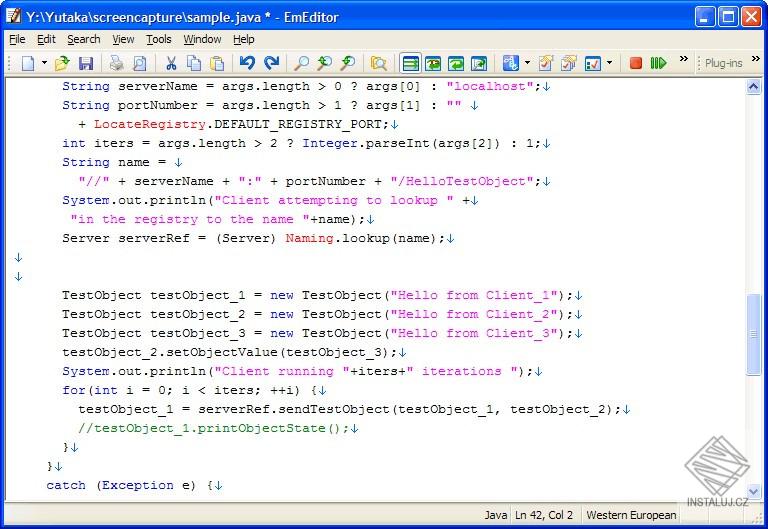Undo the last edit with the Undo arrow
The height and width of the screenshot is (529, 768).
247,63
